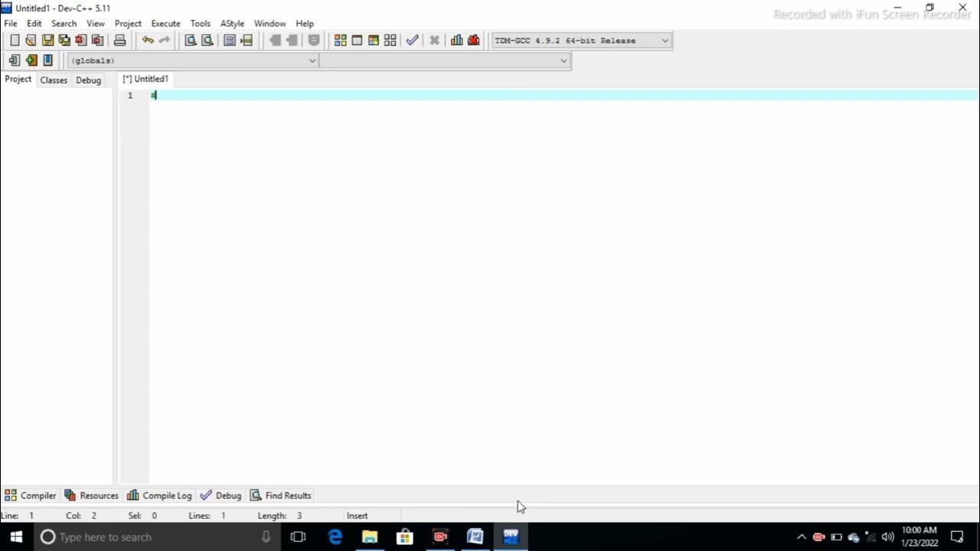Open File Explorer from the taskbar
This screenshot has height=551, width=980.
coord(370,536)
